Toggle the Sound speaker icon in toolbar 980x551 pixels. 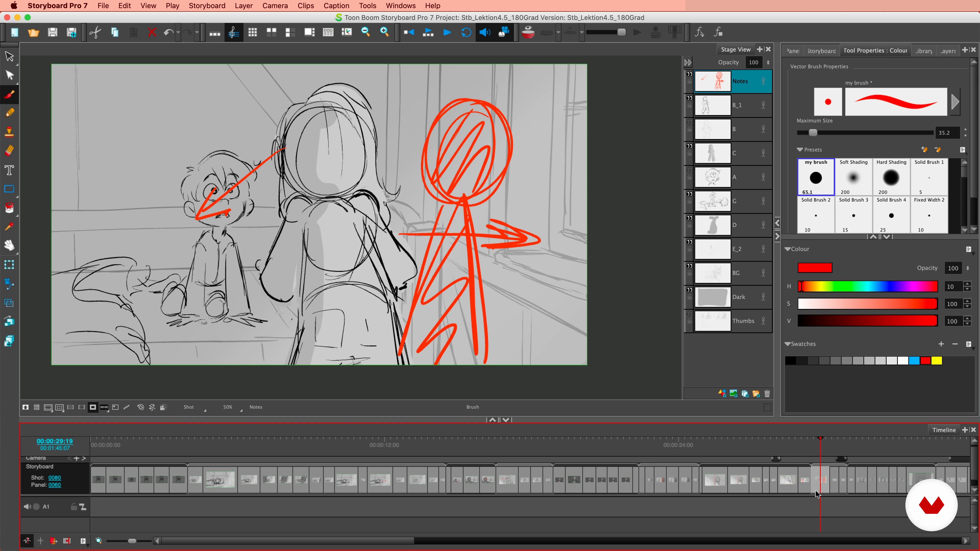(485, 32)
